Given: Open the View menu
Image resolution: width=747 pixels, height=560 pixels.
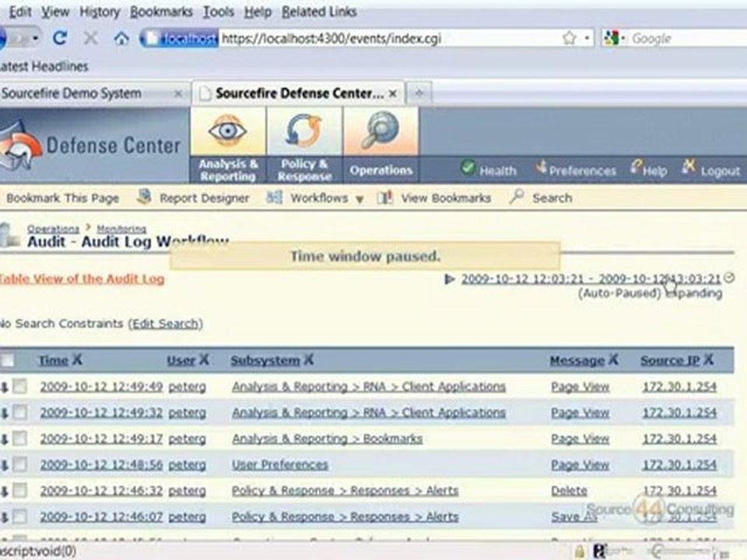Looking at the screenshot, I should pos(55,12).
